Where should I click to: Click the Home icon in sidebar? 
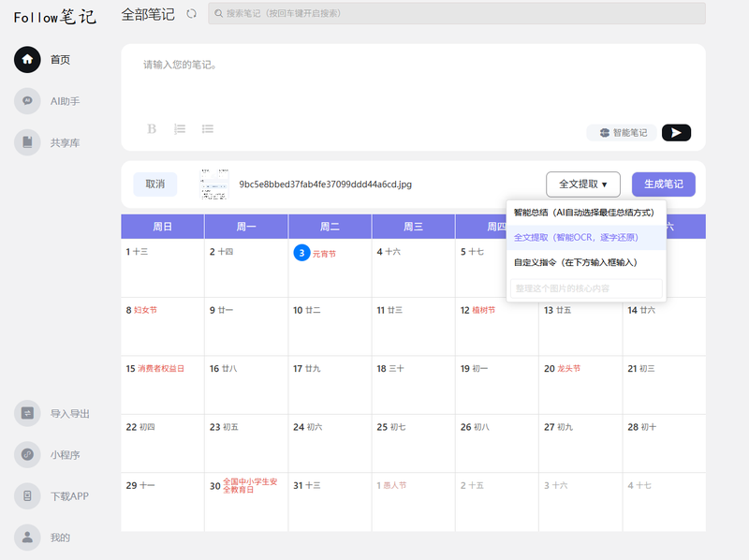27,59
